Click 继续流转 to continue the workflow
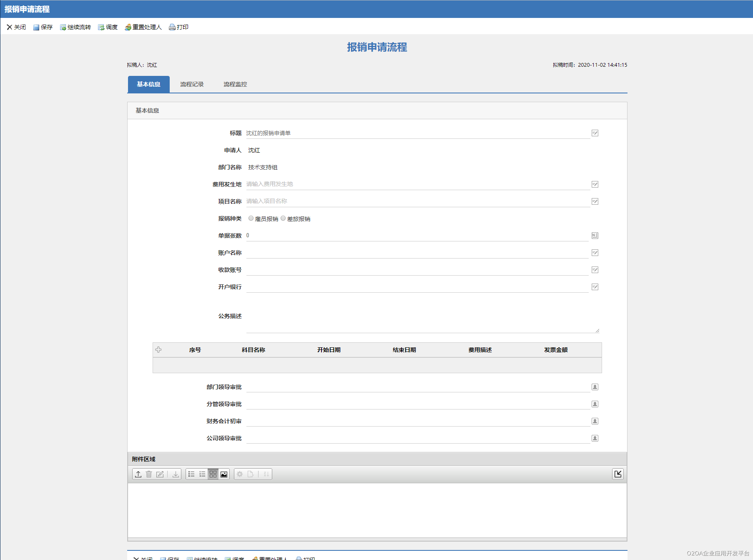Screen dimensions: 753x560 click(x=75, y=27)
